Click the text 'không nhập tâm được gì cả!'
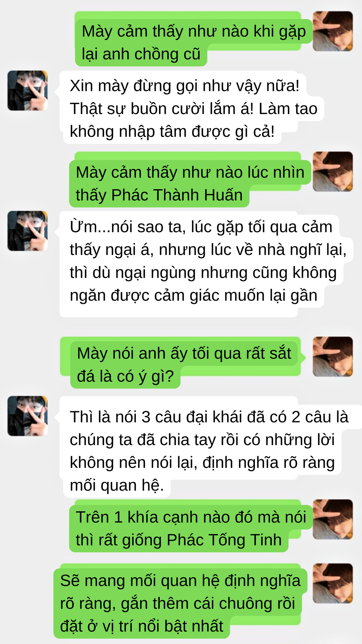This screenshot has width=362, height=644. point(172,131)
